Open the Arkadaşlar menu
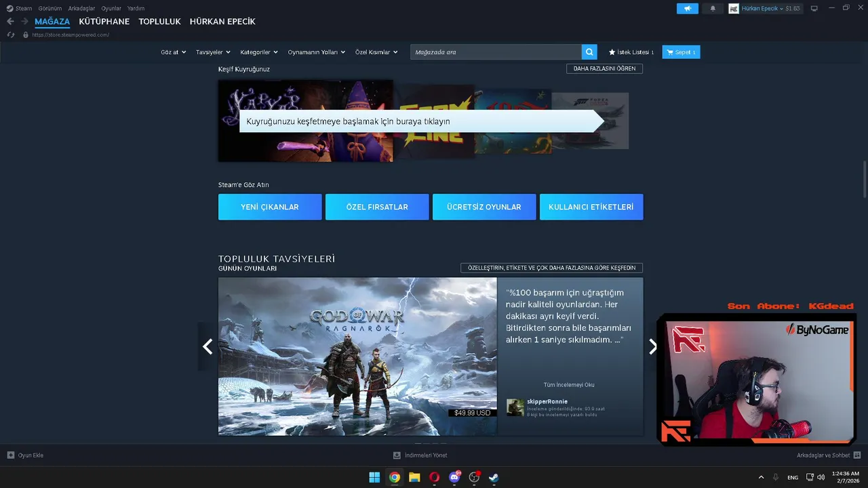Image resolution: width=868 pixels, height=488 pixels. click(81, 8)
